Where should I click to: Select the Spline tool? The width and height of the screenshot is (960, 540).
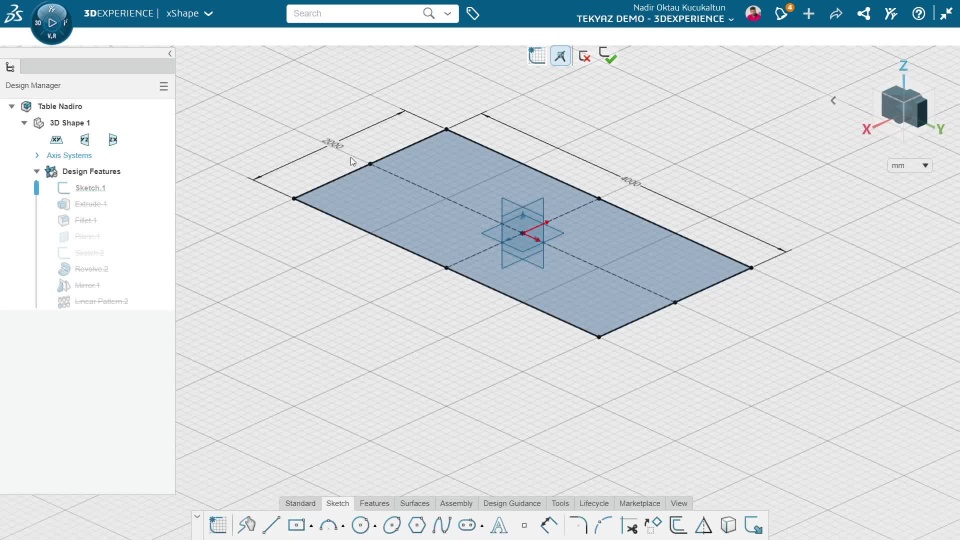[441, 525]
